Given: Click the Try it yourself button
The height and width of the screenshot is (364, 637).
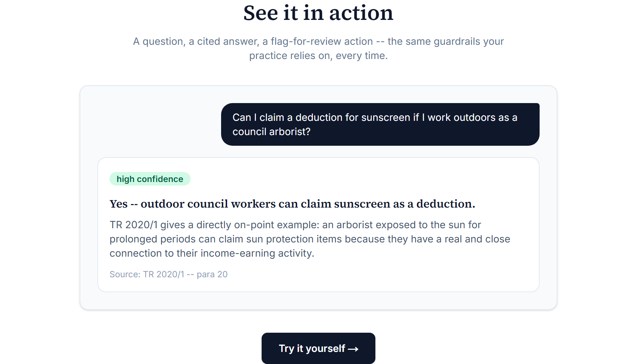Looking at the screenshot, I should click(318, 348).
